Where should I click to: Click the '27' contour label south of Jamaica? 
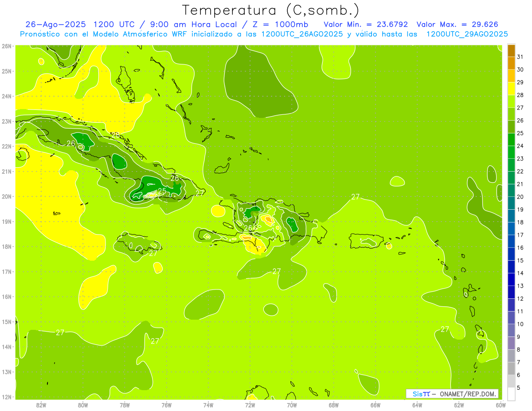coord(153,254)
